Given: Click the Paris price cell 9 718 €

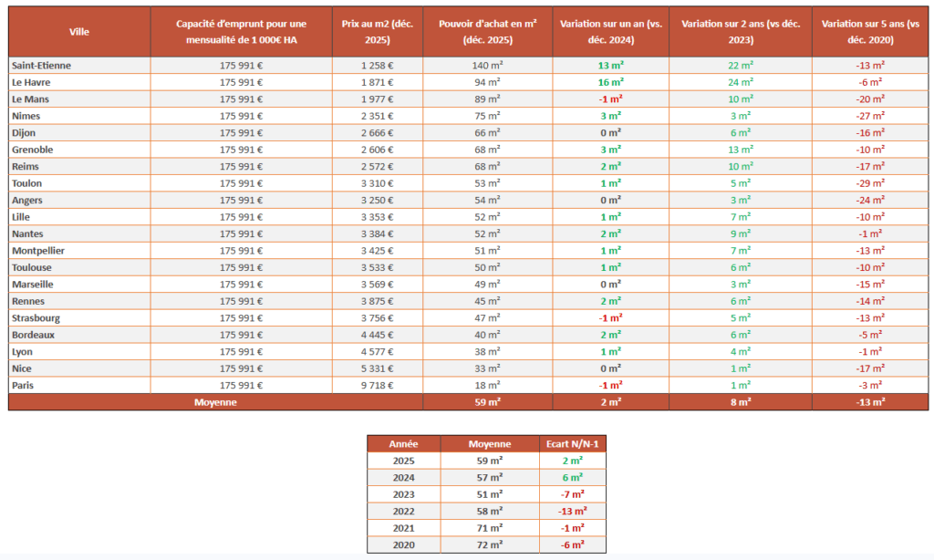Looking at the screenshot, I should tap(377, 385).
